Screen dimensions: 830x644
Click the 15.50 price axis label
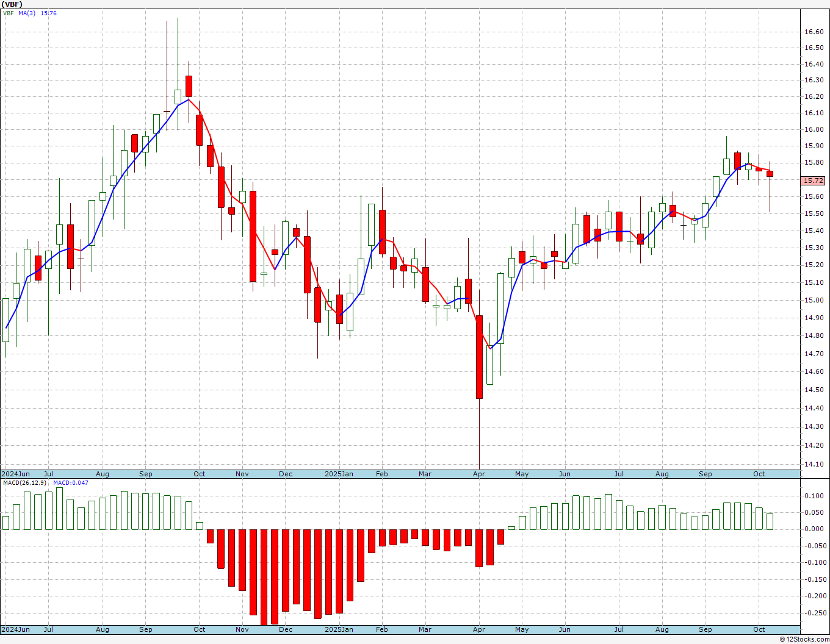coord(814,214)
